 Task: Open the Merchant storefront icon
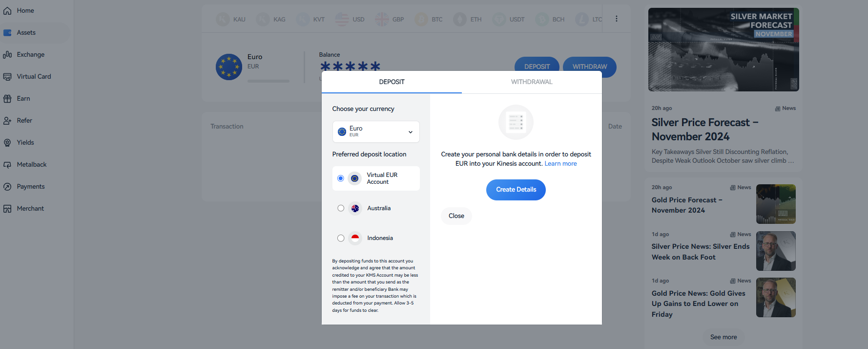click(7, 209)
